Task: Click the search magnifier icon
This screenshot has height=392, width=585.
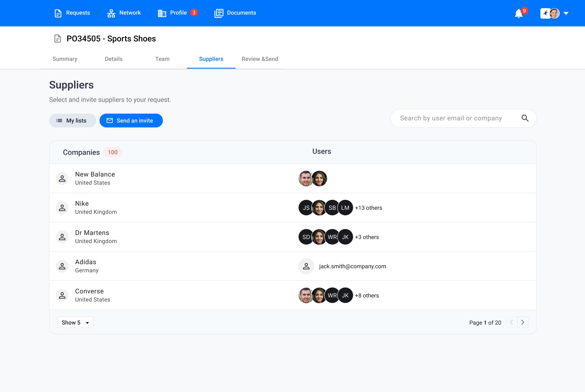Action: click(x=525, y=118)
